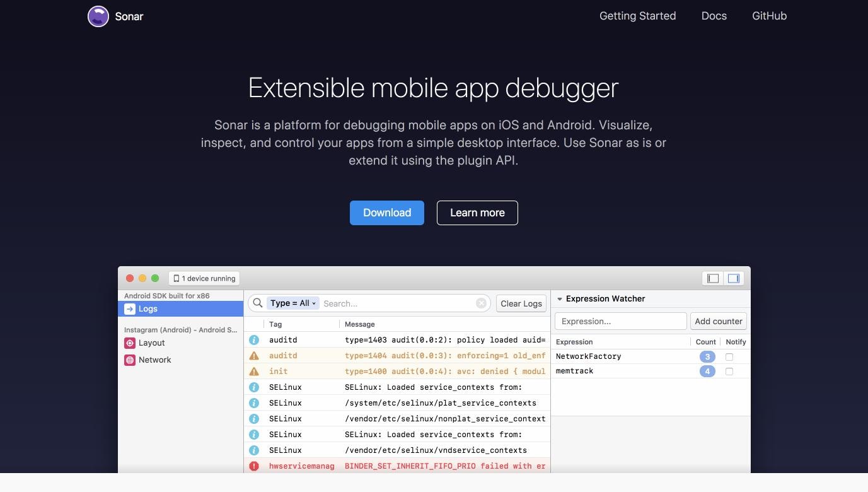Click the device running indicator dropdown
This screenshot has height=492, width=868.
(x=204, y=278)
